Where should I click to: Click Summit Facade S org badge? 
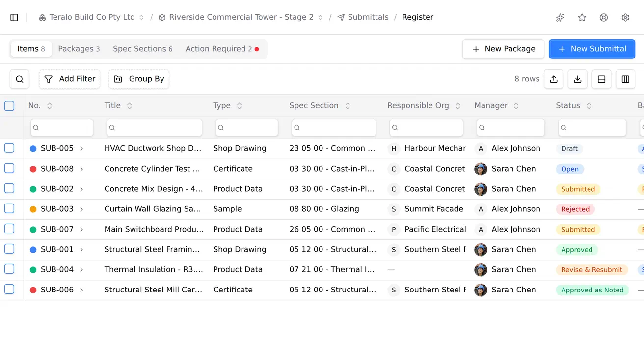(x=394, y=209)
